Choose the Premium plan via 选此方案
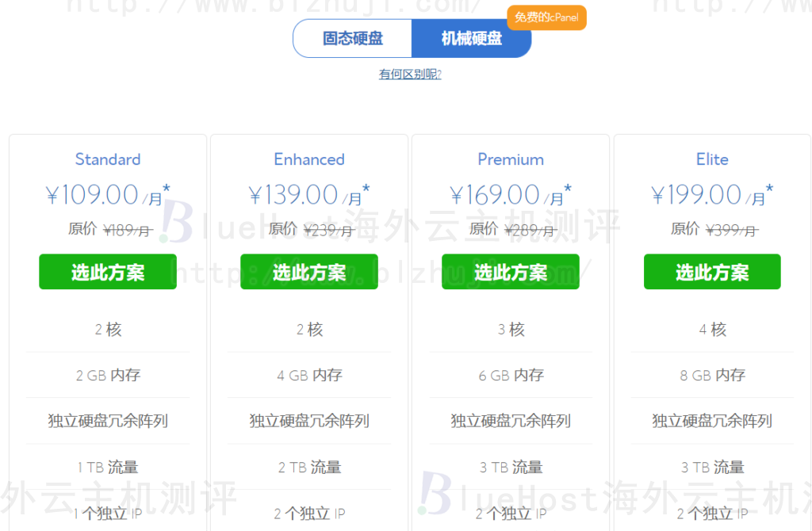812x531 pixels. 511,272
